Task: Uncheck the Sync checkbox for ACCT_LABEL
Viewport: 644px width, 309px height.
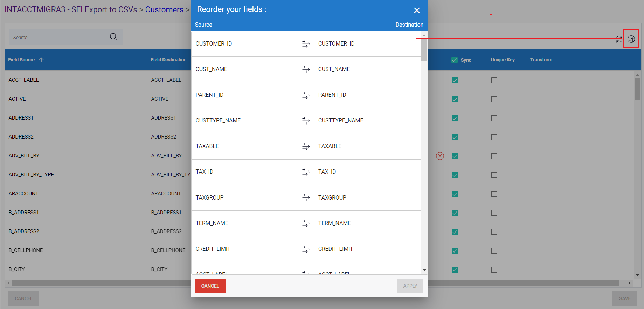Action: pos(455,80)
